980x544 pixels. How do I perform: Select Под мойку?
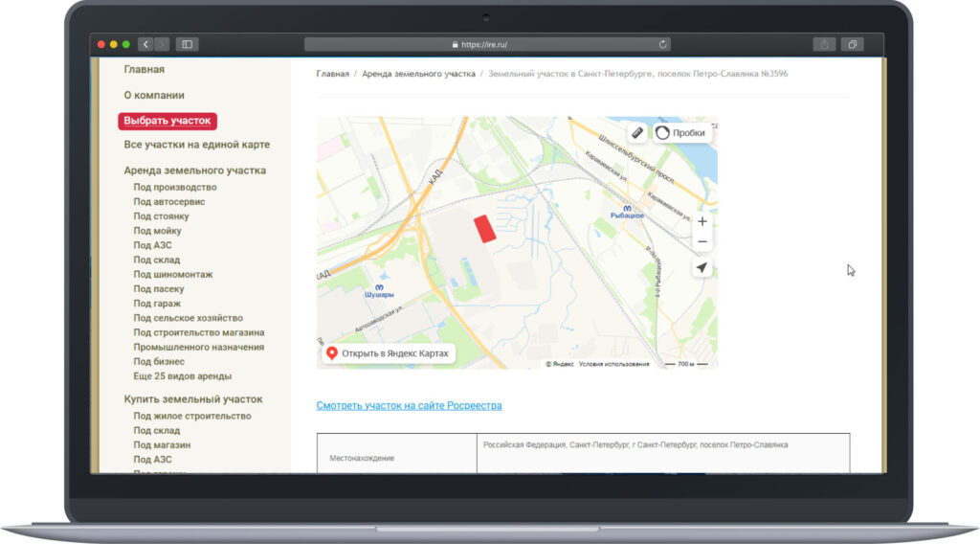click(158, 231)
